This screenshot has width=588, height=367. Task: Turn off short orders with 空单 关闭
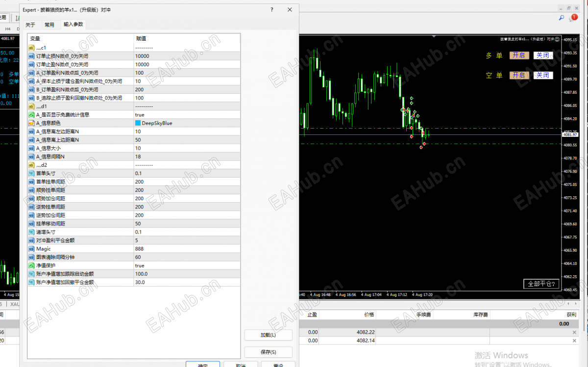[x=543, y=75]
